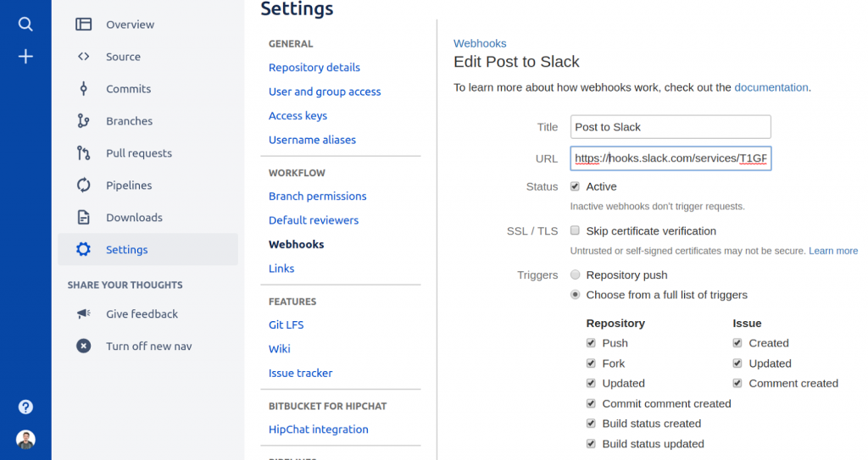Navigate to Pipelines in the sidebar
The image size is (868, 460).
(x=129, y=186)
